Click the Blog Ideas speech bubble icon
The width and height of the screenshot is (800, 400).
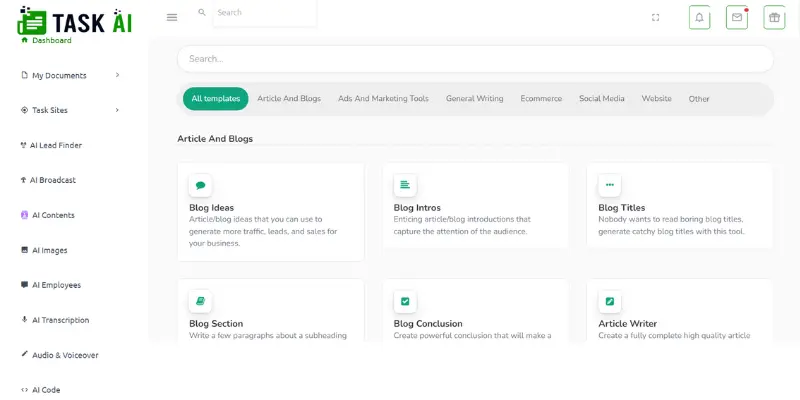[x=201, y=185]
